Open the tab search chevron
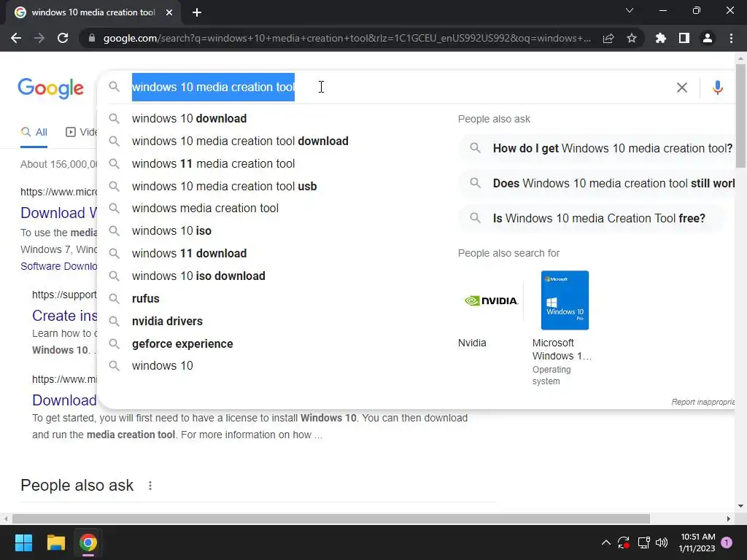Screen dimensions: 747x560 [630, 10]
